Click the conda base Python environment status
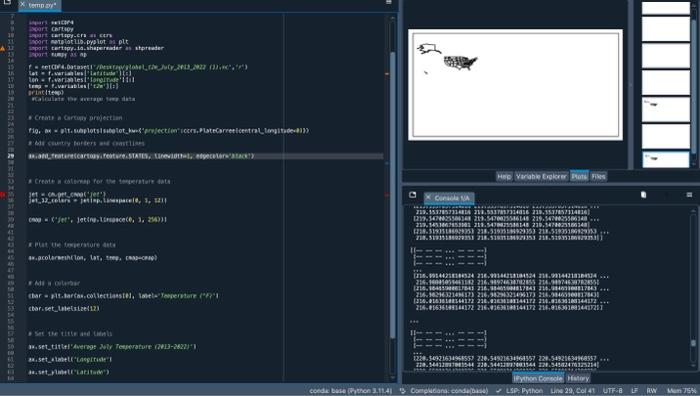 [x=350, y=391]
